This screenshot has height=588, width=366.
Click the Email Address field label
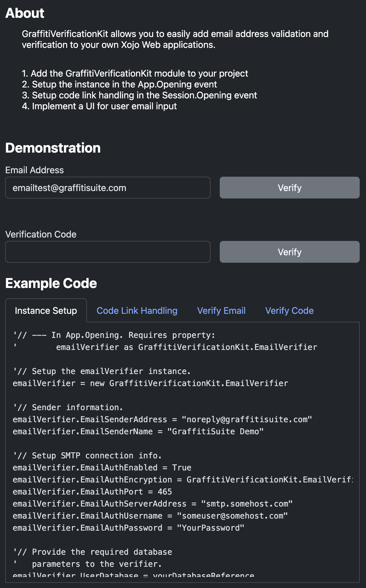coord(34,170)
